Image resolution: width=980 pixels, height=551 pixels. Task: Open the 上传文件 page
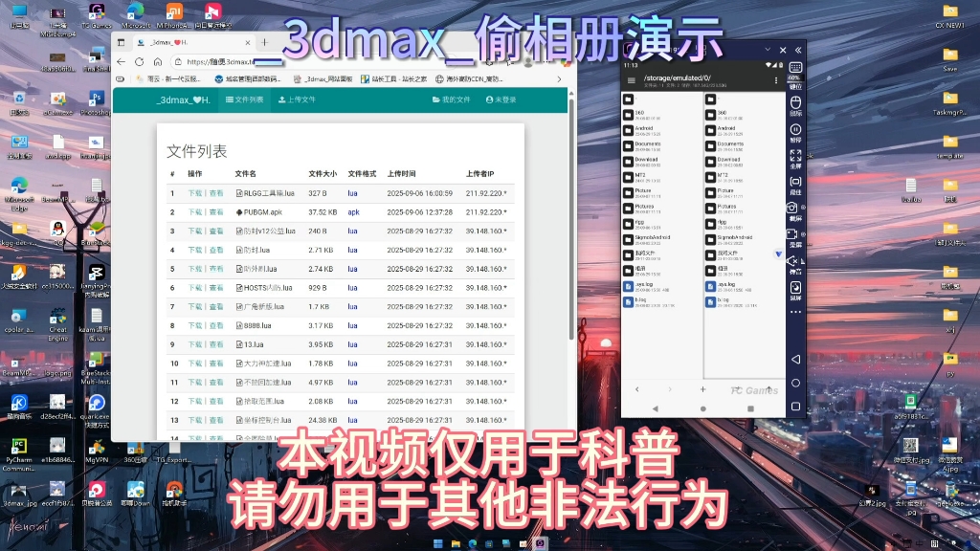[297, 99]
